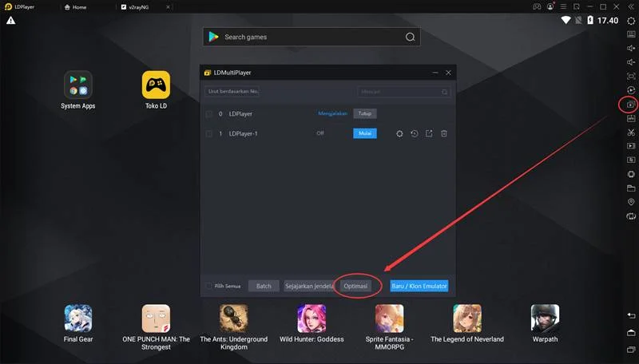Image resolution: width=639 pixels, height=364 pixels.
Task: Open the operation recorder sidebar icon
Action: tap(631, 90)
